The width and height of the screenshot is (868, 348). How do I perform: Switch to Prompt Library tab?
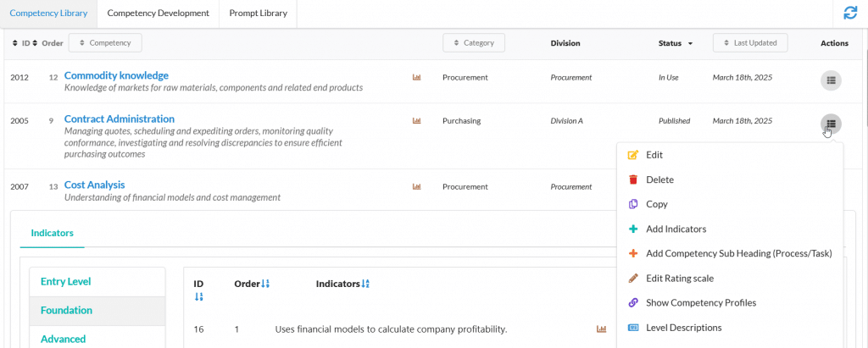tap(259, 14)
